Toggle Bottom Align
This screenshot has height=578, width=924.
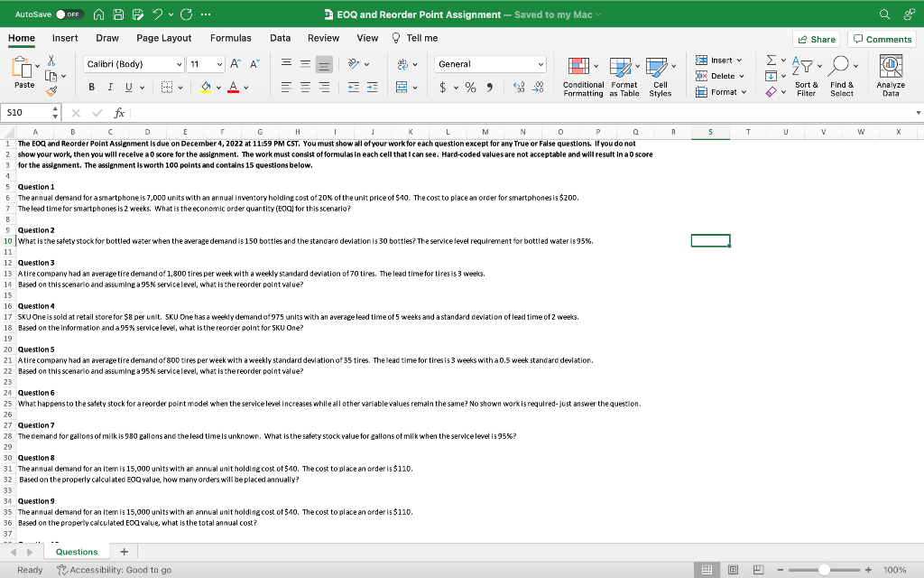coord(324,64)
